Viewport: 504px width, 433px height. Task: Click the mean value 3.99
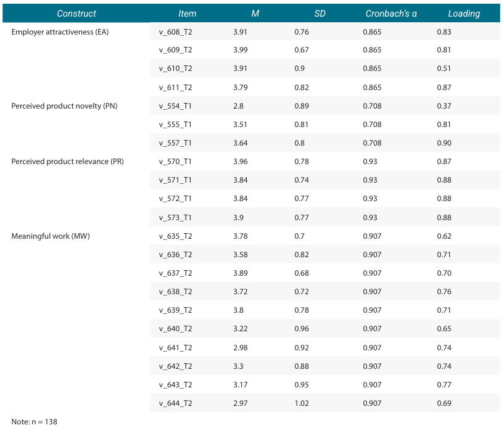click(242, 51)
